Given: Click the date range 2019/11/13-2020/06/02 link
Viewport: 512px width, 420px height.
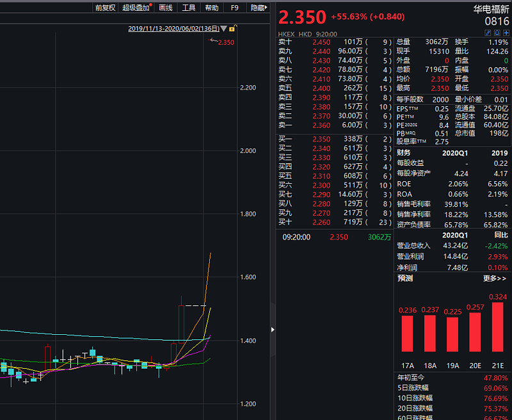Looking at the screenshot, I should pos(173,29).
